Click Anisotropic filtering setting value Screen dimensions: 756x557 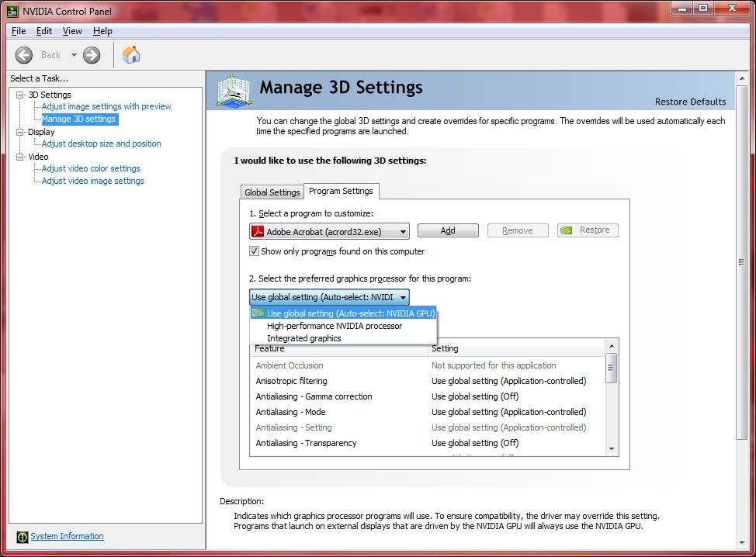click(508, 381)
